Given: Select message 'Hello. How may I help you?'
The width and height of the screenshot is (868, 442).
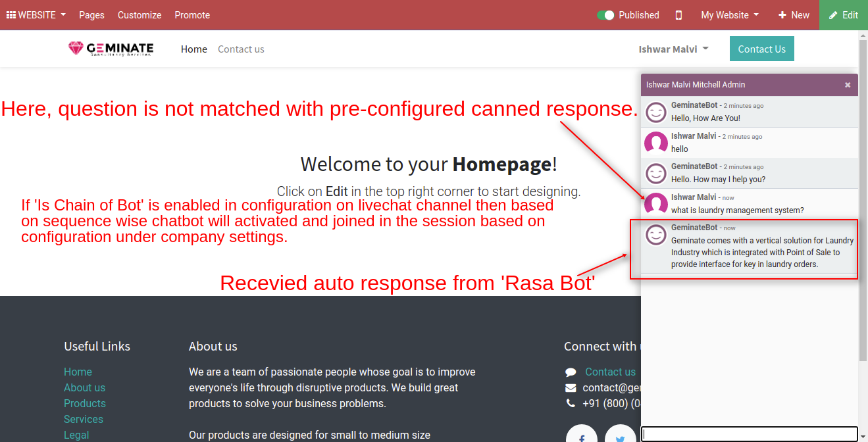Looking at the screenshot, I should (x=719, y=180).
